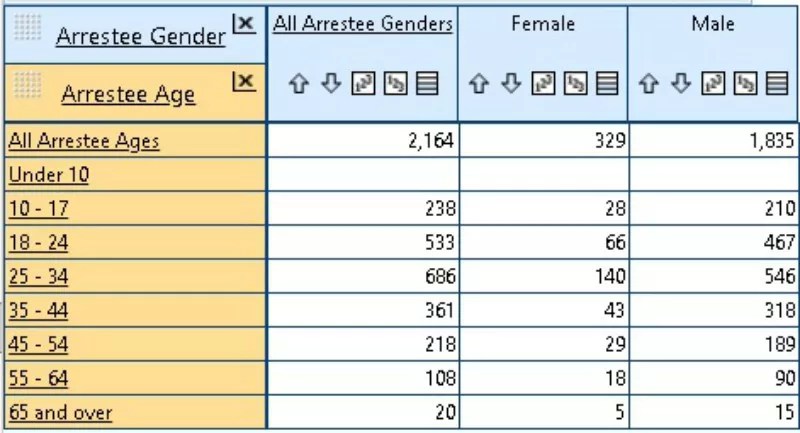Sort ascending the All Arrestee Genders column

pyautogui.click(x=297, y=86)
